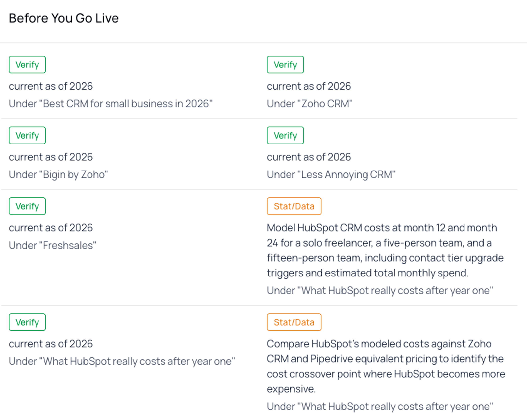This screenshot has width=527, height=420.
Task: Click Verify badge above Zoho CRM item
Action: click(285, 65)
